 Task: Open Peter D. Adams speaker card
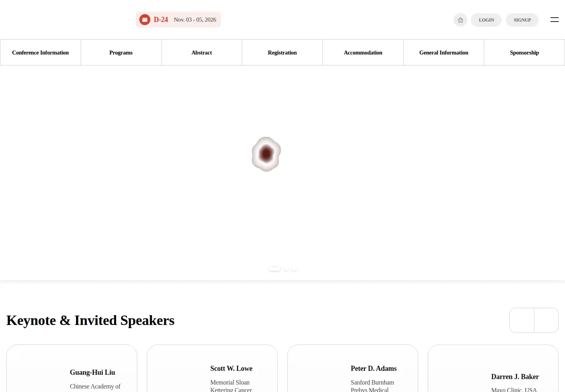pos(353,368)
